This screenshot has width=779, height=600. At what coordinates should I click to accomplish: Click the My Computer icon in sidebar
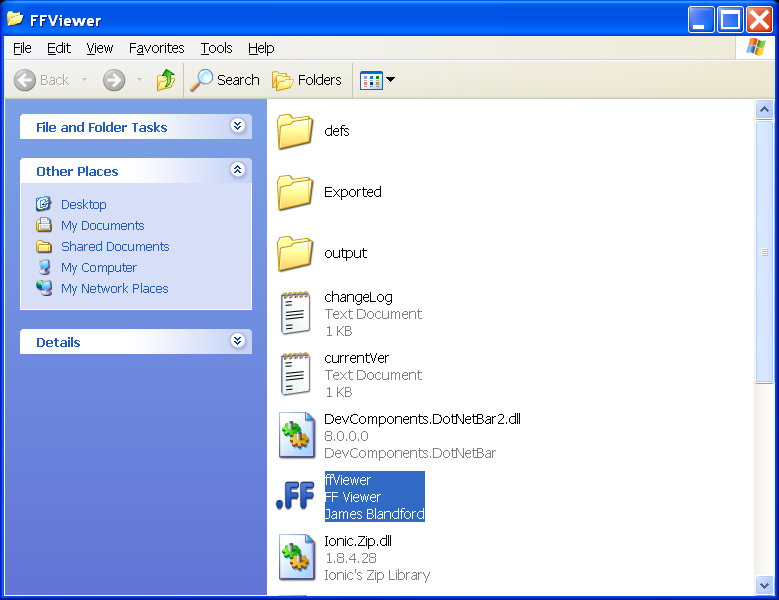44,267
